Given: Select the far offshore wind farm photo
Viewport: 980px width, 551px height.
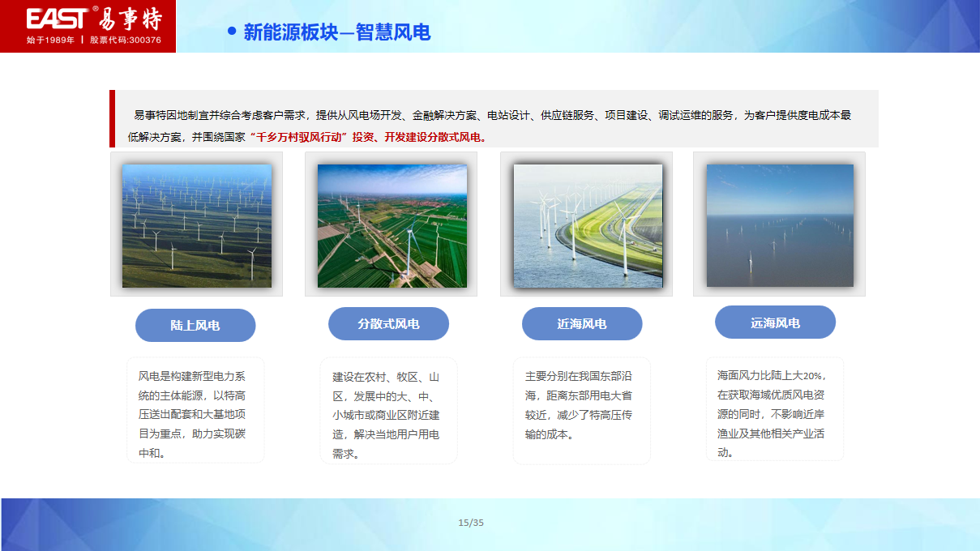Looking at the screenshot, I should click(x=780, y=225).
